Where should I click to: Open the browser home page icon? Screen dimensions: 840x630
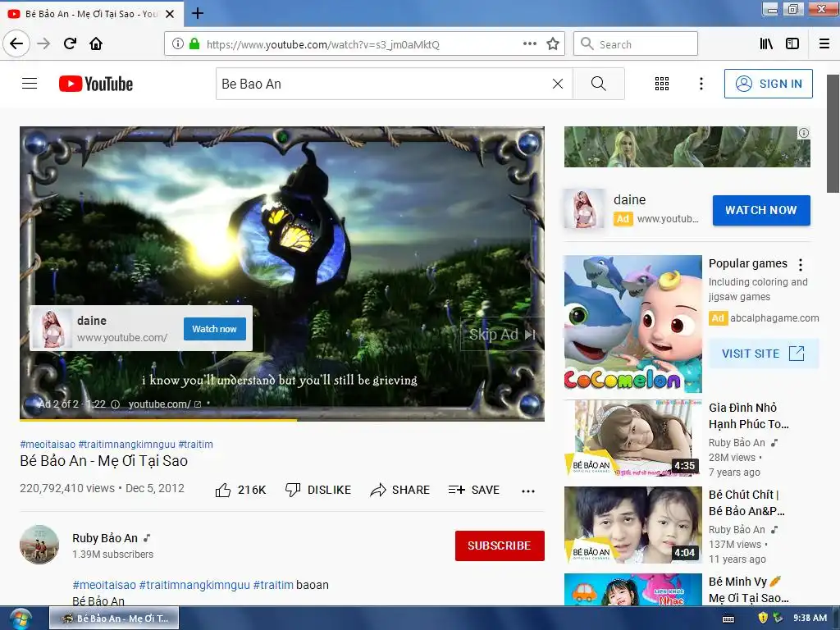coord(96,43)
